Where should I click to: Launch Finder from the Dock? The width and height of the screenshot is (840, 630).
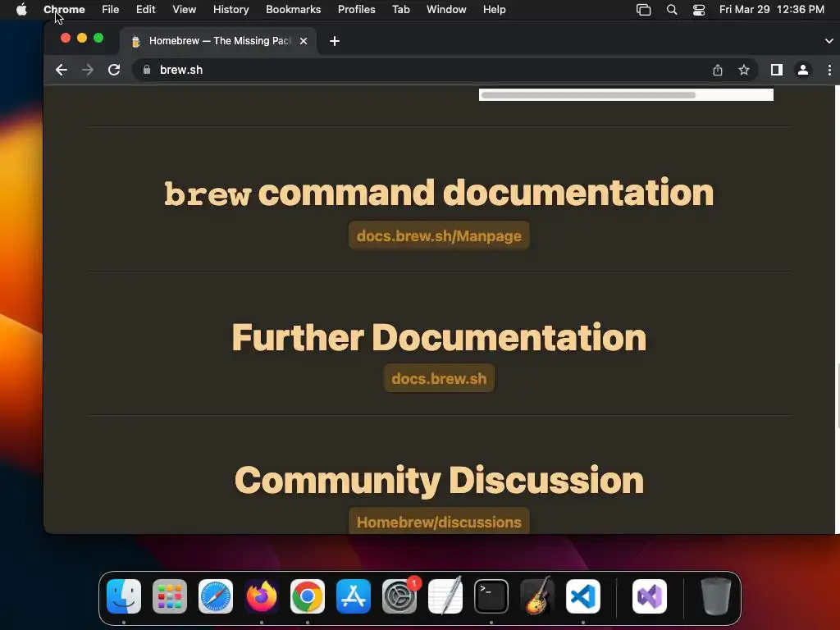coord(124,596)
